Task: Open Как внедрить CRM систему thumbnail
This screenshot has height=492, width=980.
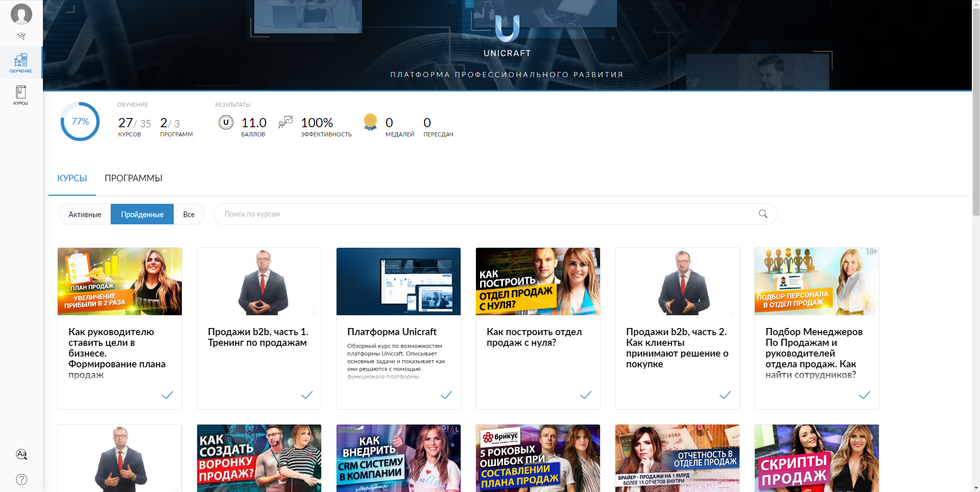Action: [398, 458]
